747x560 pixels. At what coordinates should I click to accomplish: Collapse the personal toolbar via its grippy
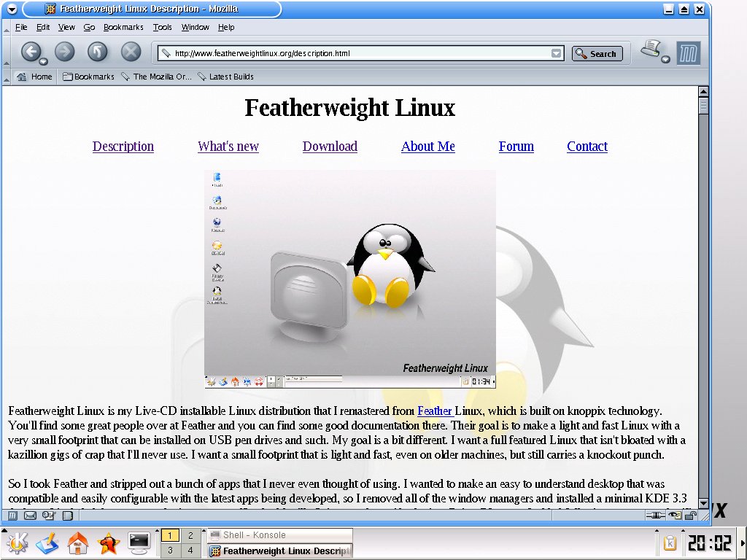(x=6, y=77)
